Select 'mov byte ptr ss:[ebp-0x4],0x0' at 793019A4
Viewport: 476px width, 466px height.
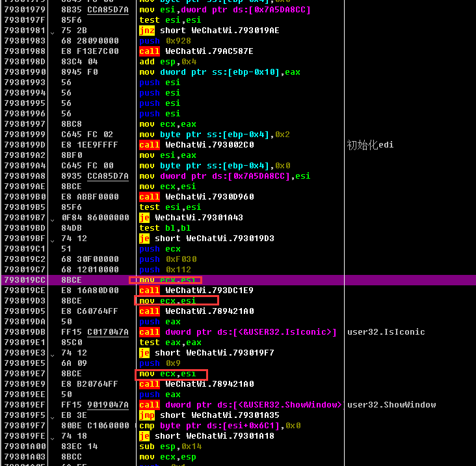[215, 166]
